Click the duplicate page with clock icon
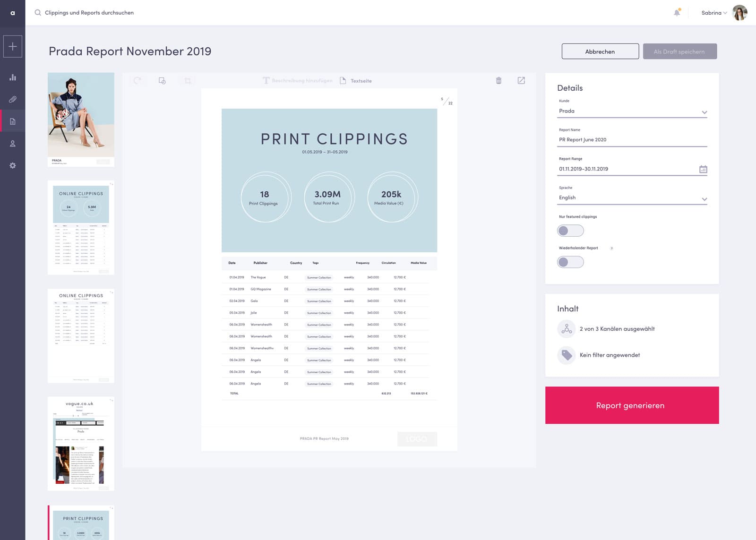The height and width of the screenshot is (540, 756). (x=162, y=81)
